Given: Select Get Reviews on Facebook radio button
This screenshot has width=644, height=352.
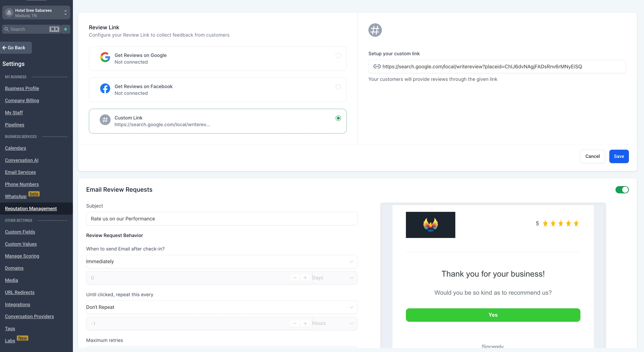Looking at the screenshot, I should (338, 87).
